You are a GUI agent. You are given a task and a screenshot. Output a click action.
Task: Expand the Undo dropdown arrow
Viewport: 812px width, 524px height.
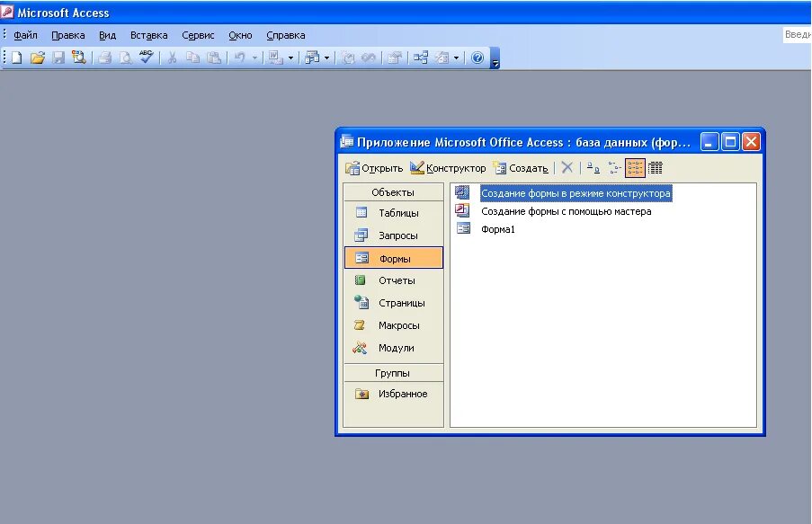254,58
